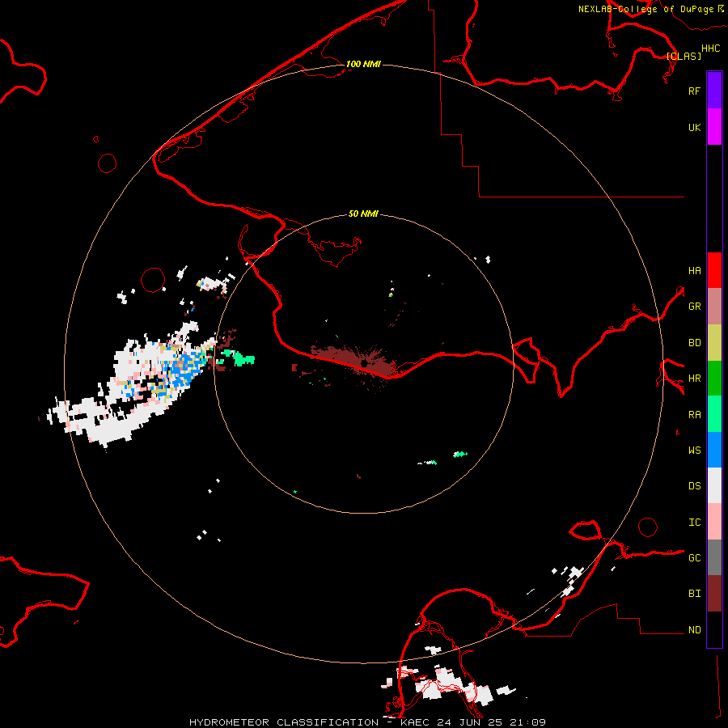Screen dimensions: 728x728
Task: Select the GC ground clutter gray swatch
Action: coord(714,557)
